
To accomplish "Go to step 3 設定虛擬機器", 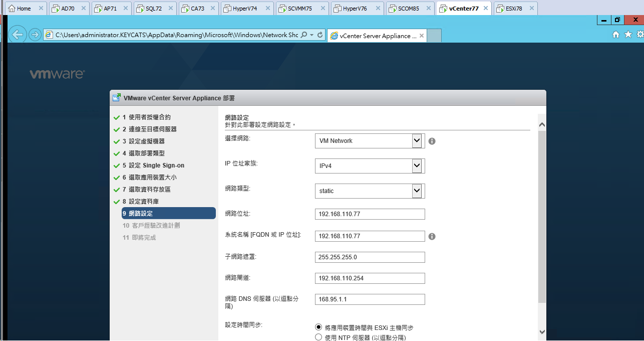I will 147,141.
